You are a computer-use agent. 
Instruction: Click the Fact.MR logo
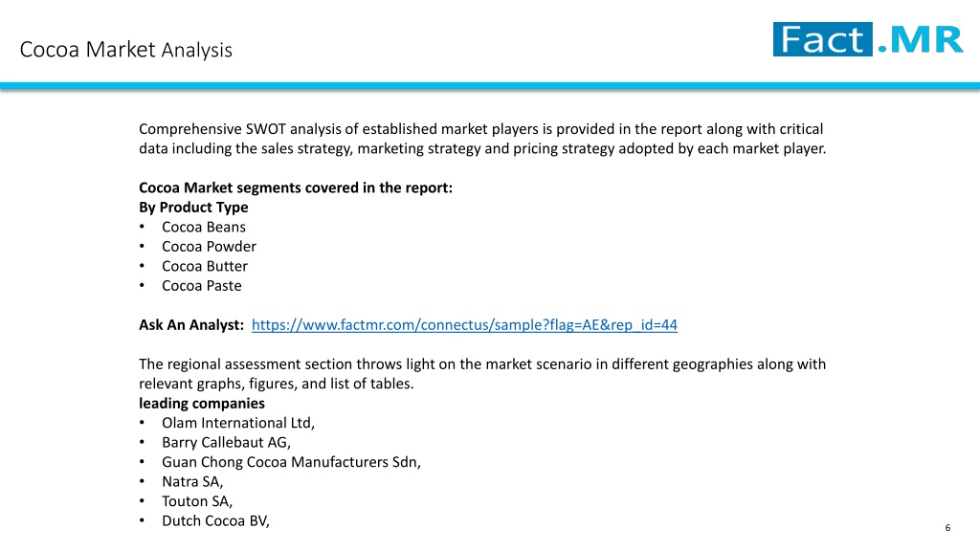pyautogui.click(x=868, y=39)
